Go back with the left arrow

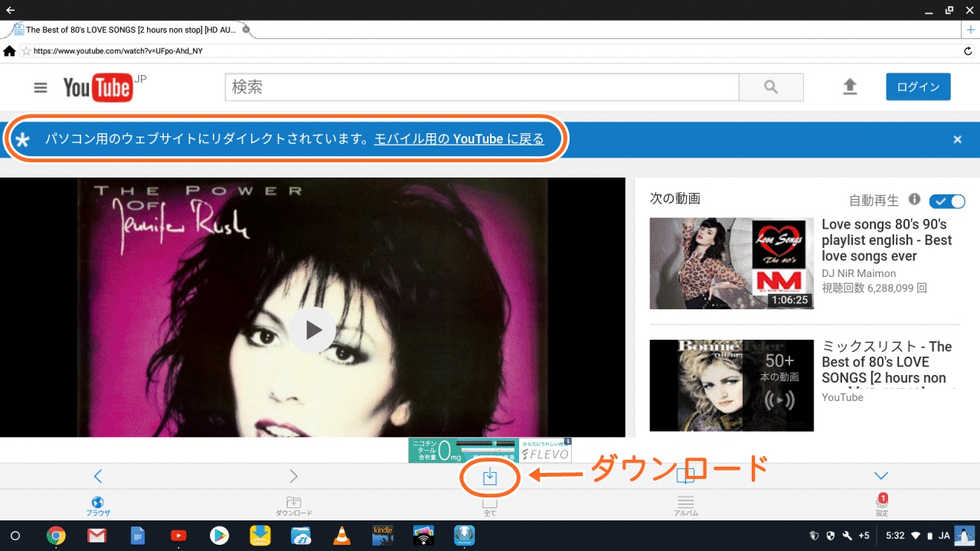pyautogui.click(x=97, y=476)
